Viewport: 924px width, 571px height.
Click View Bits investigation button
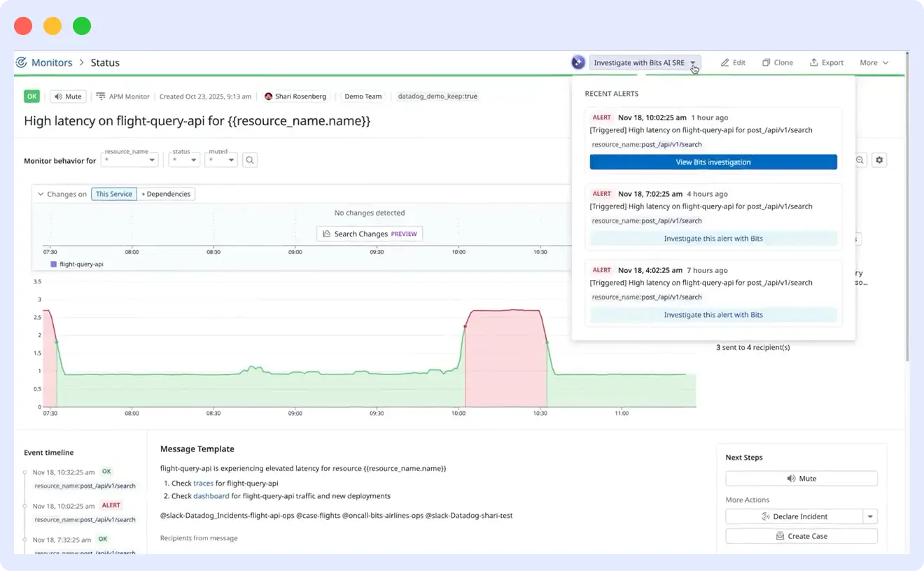pyautogui.click(x=713, y=162)
